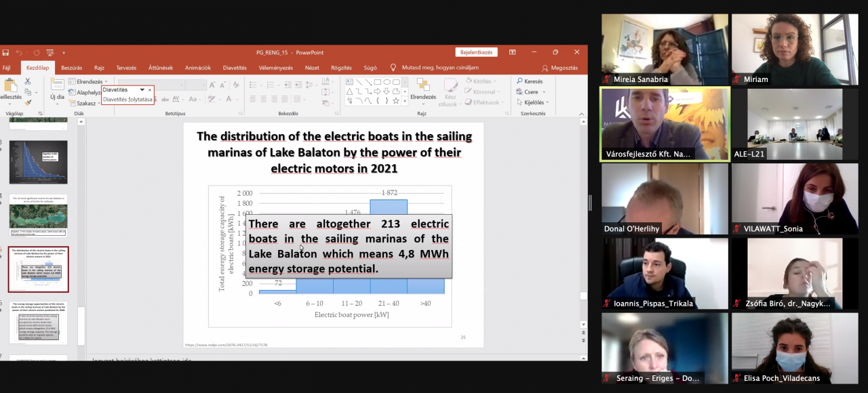Click the Cut scissors icon
This screenshot has width=868, height=393.
point(28,81)
